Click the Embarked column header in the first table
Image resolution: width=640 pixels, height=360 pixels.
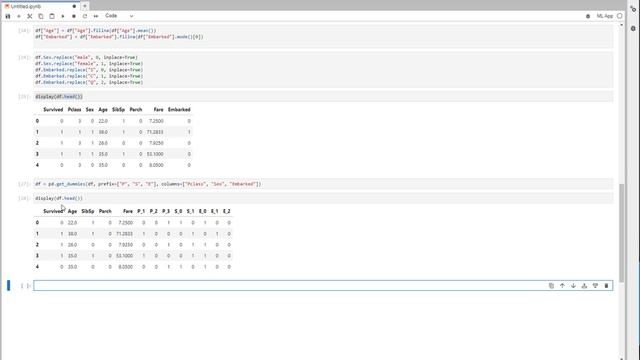(x=179, y=110)
